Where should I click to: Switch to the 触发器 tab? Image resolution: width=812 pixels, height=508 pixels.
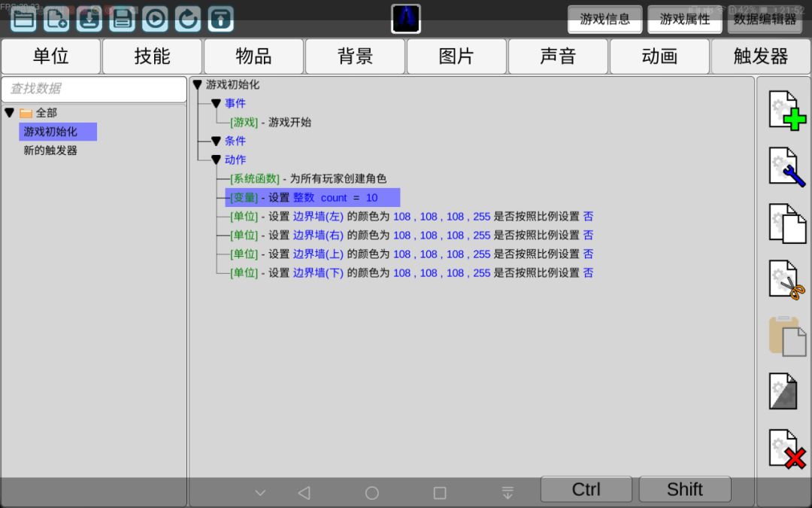(761, 56)
